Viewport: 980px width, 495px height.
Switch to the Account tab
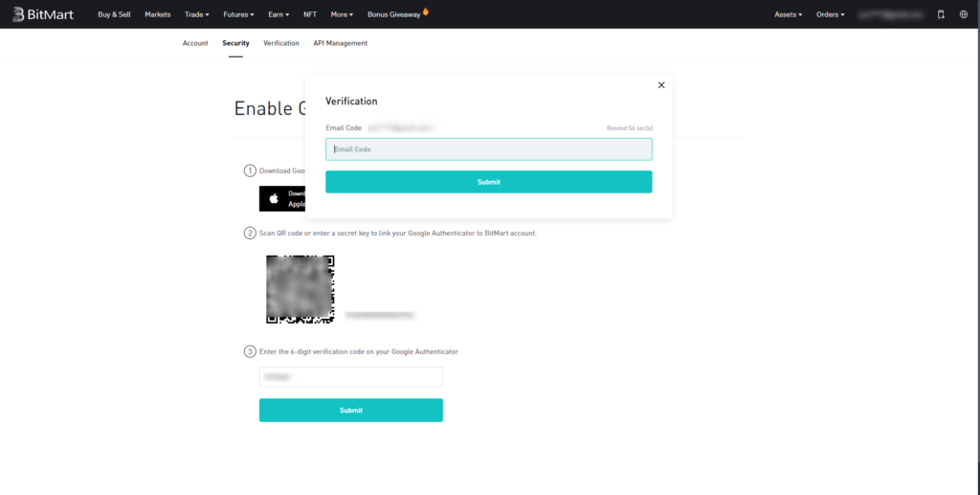[195, 43]
